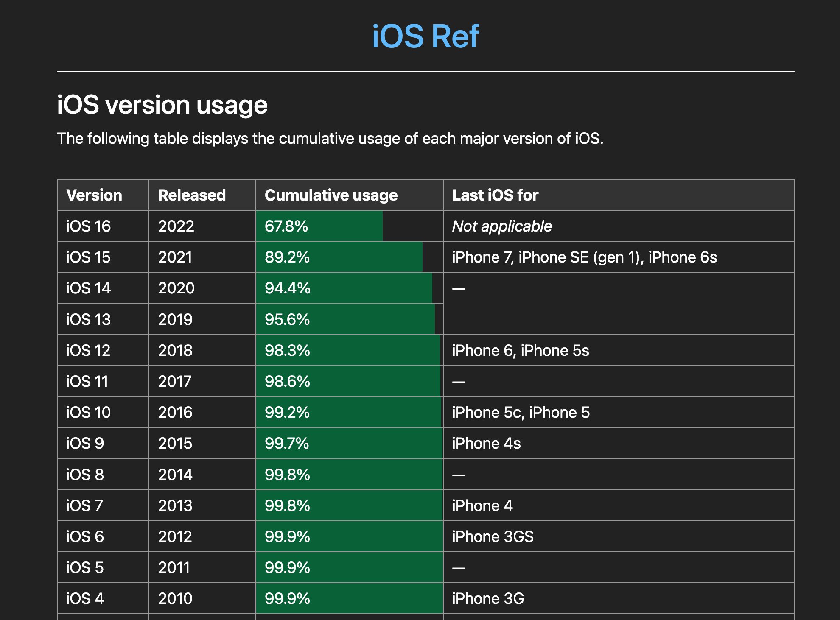This screenshot has width=840, height=620.
Task: Click the table description paragraph
Action: click(x=330, y=139)
